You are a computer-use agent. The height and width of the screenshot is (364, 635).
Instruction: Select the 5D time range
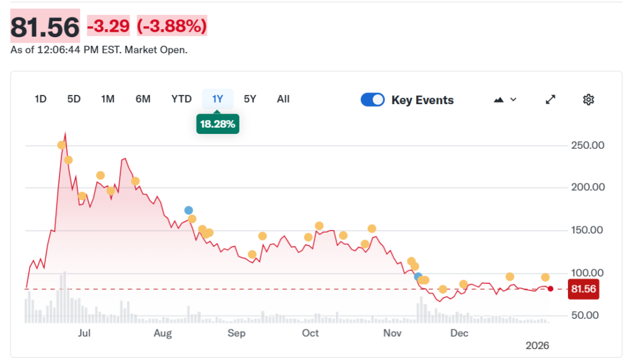tap(74, 99)
